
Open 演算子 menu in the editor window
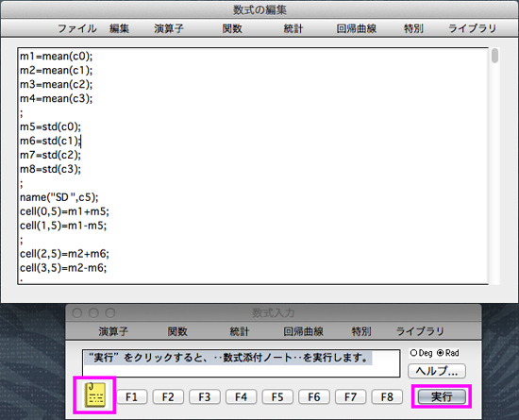click(x=169, y=29)
